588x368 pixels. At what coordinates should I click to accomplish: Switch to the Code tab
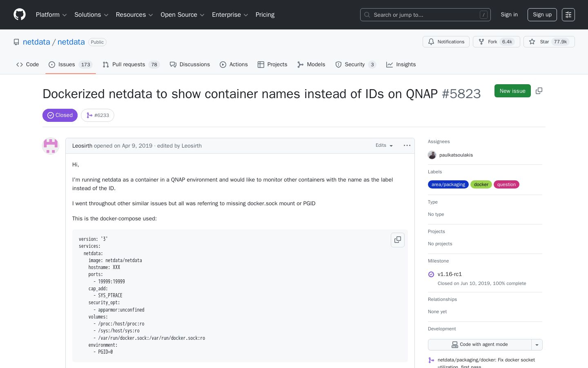(x=28, y=65)
